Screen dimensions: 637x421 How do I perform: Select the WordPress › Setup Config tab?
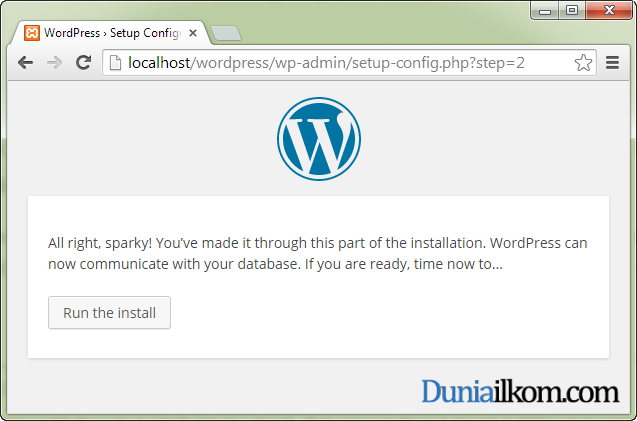(111, 33)
